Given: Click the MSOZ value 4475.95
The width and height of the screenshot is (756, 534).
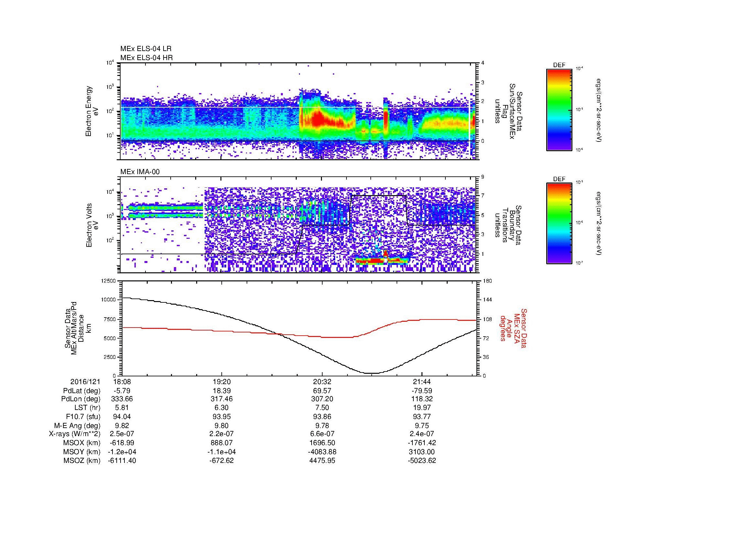Looking at the screenshot, I should 322,461.
